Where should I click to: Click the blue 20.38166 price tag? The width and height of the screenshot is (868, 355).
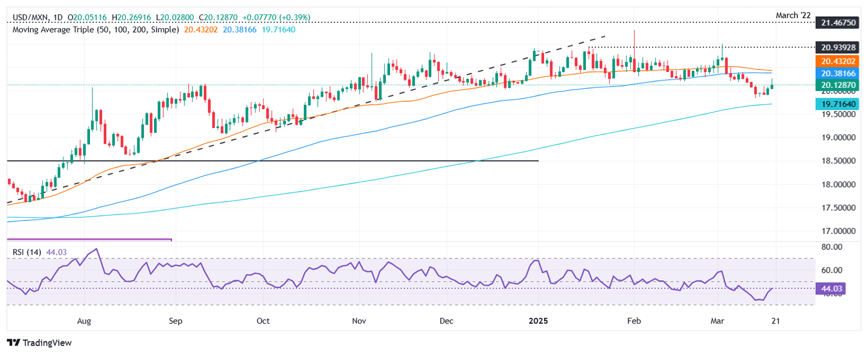838,74
